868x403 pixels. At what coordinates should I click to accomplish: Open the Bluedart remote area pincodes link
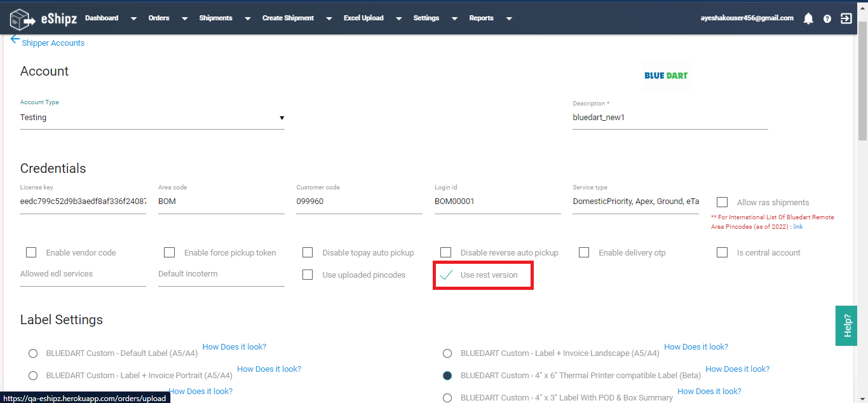pos(797,227)
